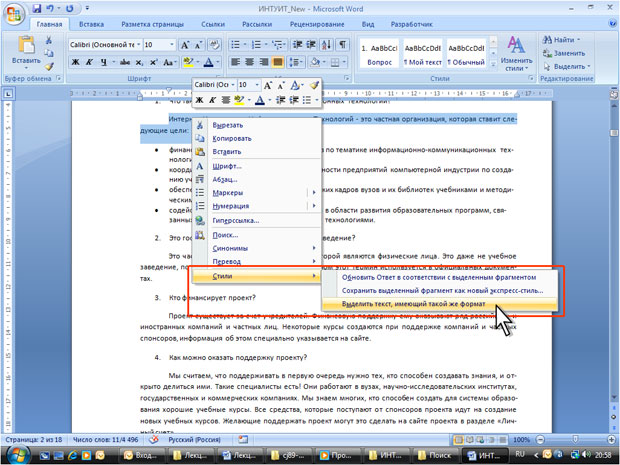Click ribbon bullets list icon
The height and width of the screenshot is (465, 620).
[235, 45]
